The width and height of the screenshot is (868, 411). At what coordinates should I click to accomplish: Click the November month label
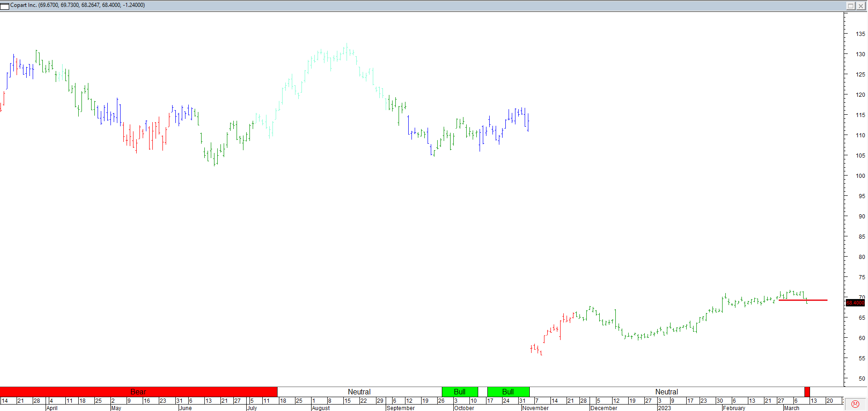pyautogui.click(x=536, y=408)
